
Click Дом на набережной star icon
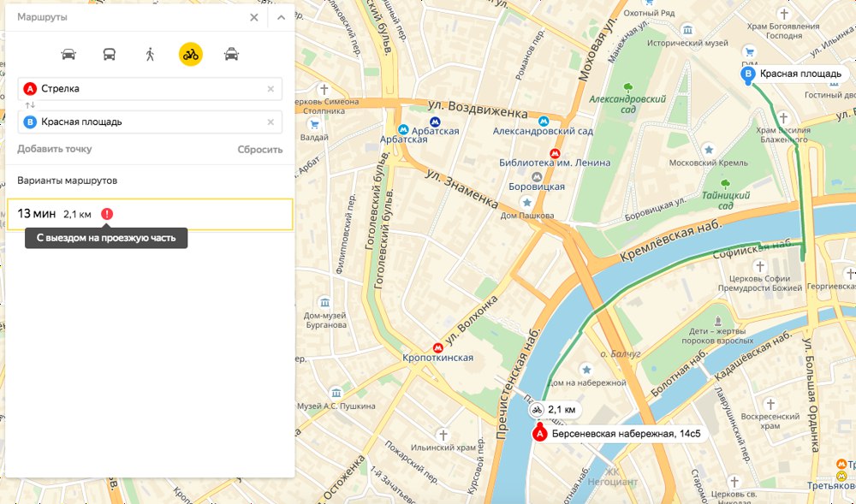click(587, 370)
